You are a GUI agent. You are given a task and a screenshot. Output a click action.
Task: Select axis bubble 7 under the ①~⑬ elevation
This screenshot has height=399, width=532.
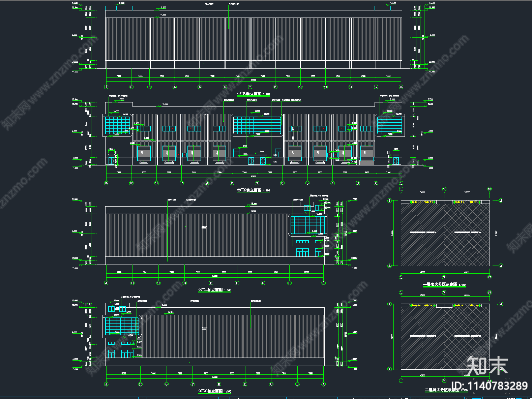click(250, 87)
